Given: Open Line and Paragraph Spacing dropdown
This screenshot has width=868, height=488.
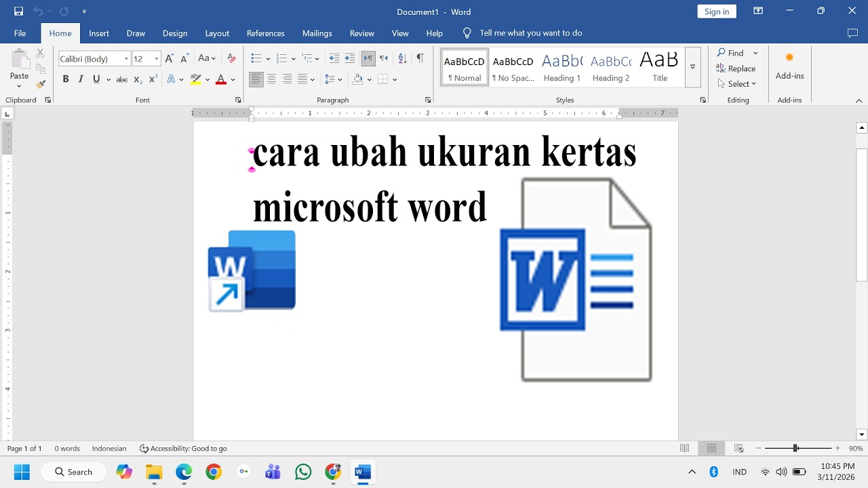Looking at the screenshot, I should pyautogui.click(x=333, y=79).
